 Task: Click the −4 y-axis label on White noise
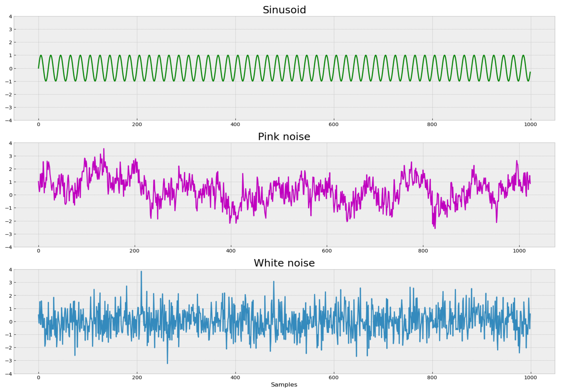click(9, 374)
